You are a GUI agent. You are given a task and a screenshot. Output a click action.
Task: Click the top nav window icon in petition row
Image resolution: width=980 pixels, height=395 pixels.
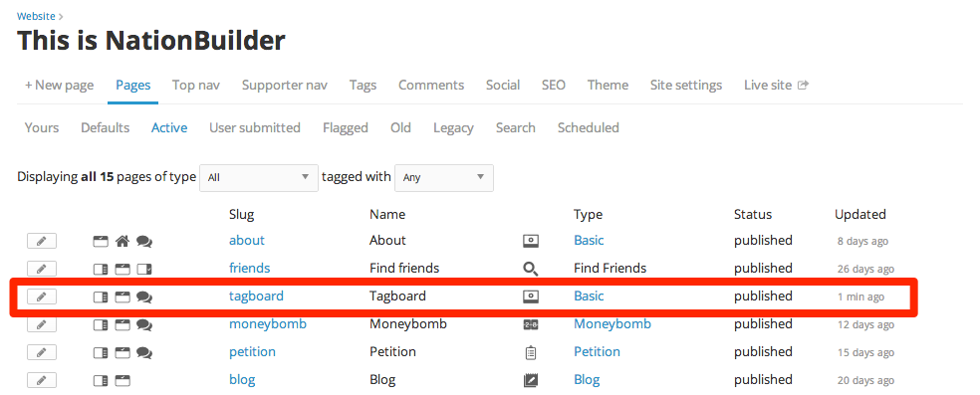pyautogui.click(x=122, y=352)
